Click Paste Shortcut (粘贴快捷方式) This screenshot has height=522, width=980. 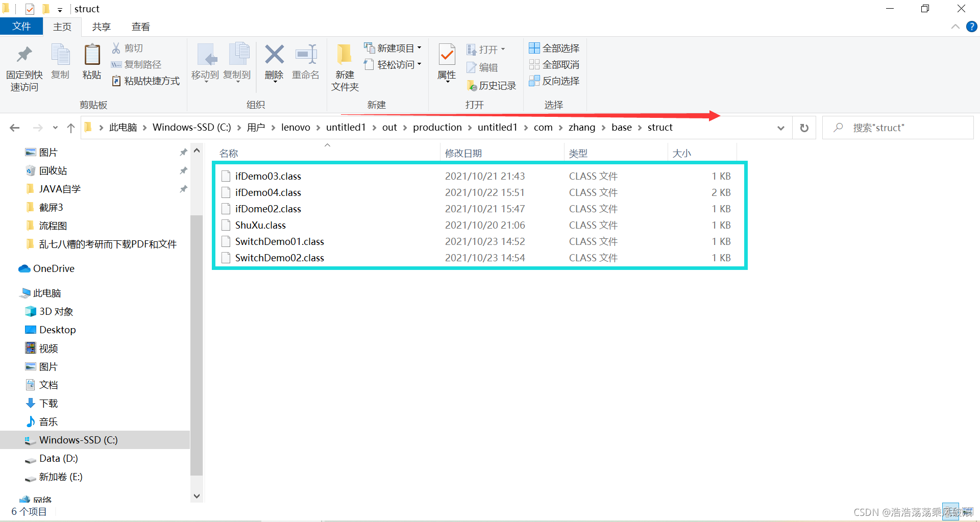[146, 81]
